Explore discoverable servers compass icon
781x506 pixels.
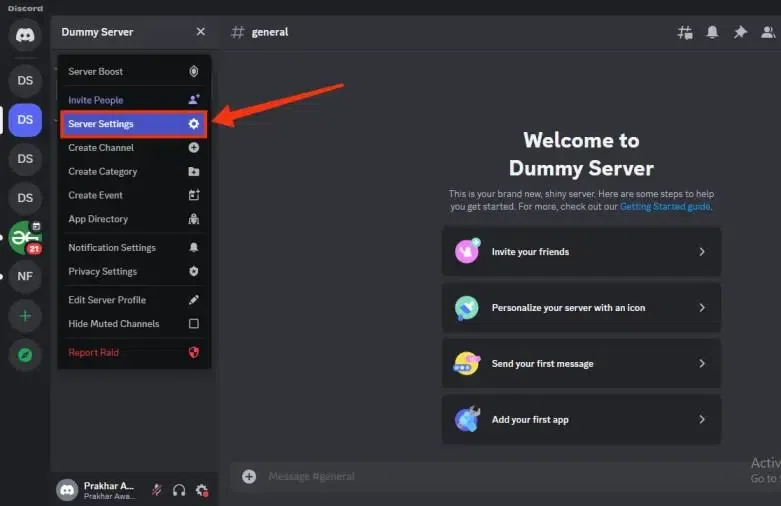pos(25,355)
